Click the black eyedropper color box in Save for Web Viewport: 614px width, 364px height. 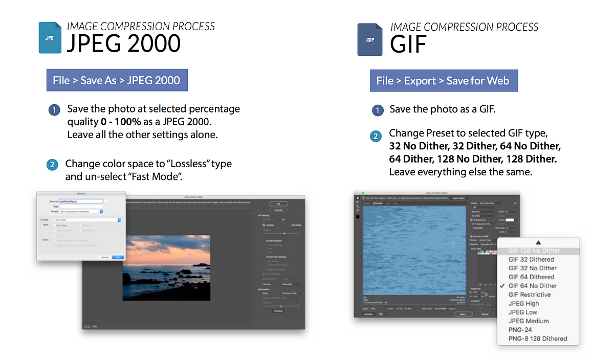click(358, 217)
